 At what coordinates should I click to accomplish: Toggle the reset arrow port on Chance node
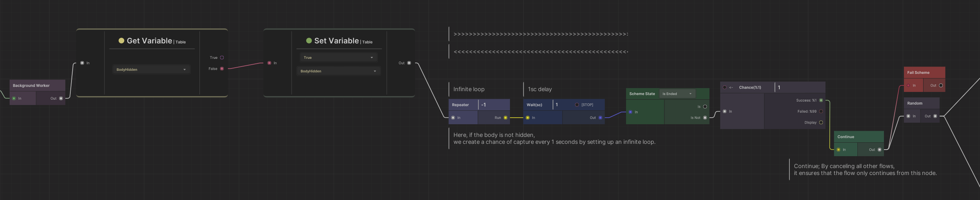coord(725,87)
